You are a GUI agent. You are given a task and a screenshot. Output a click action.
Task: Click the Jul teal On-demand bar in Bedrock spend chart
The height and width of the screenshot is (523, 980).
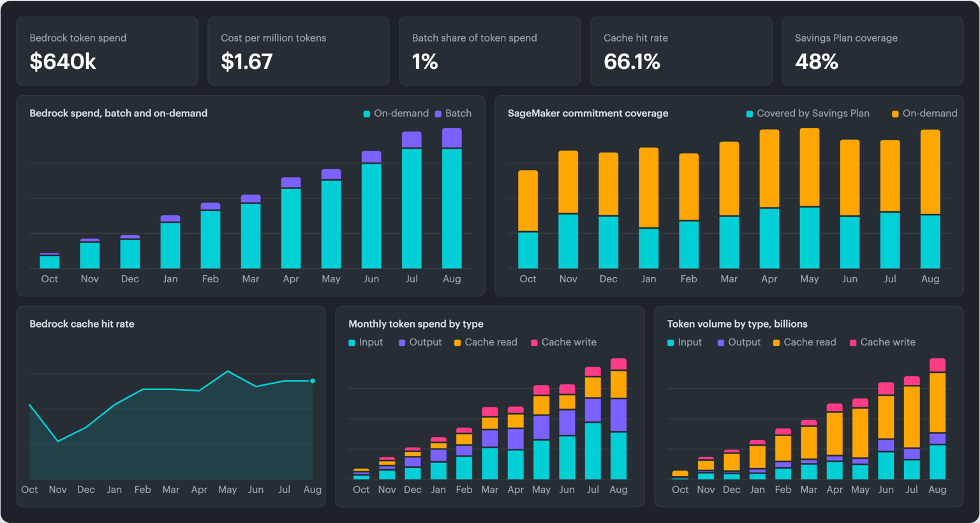412,209
